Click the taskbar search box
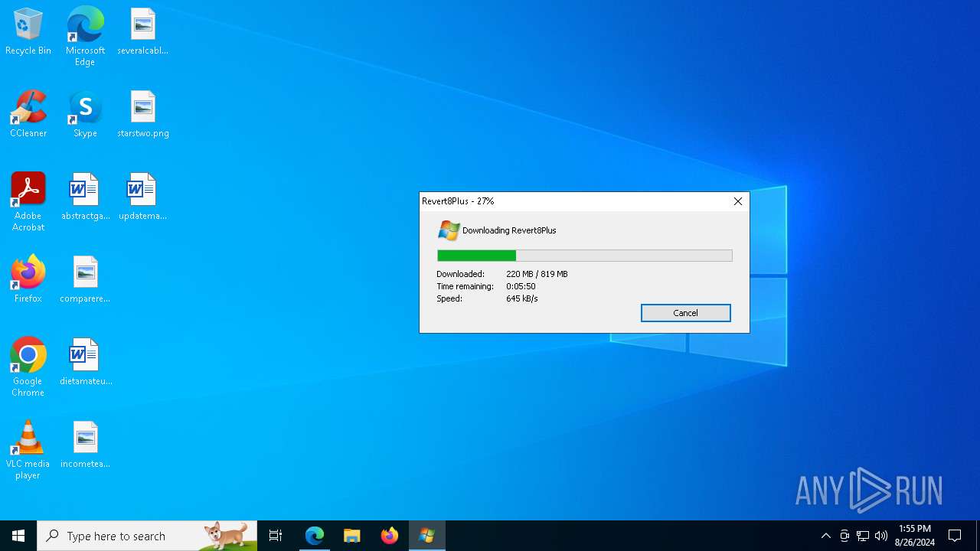Image resolution: width=980 pixels, height=551 pixels. tap(147, 536)
